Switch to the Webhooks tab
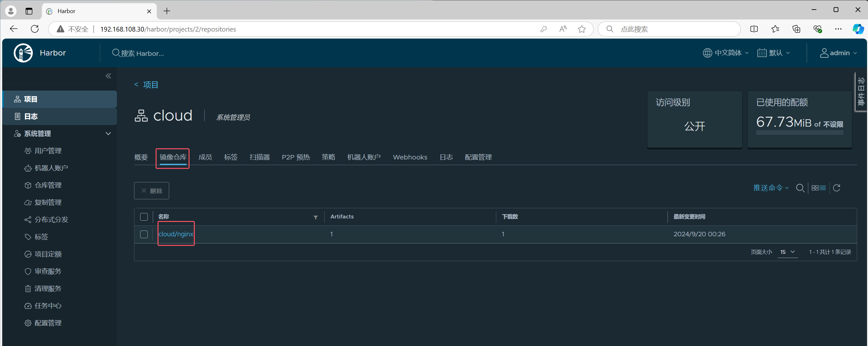Screen dimensions: 868x346 (410, 157)
